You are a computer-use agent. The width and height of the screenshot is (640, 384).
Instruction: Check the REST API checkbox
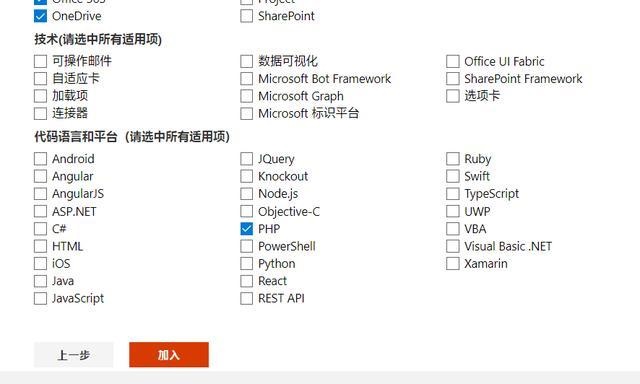coord(247,298)
